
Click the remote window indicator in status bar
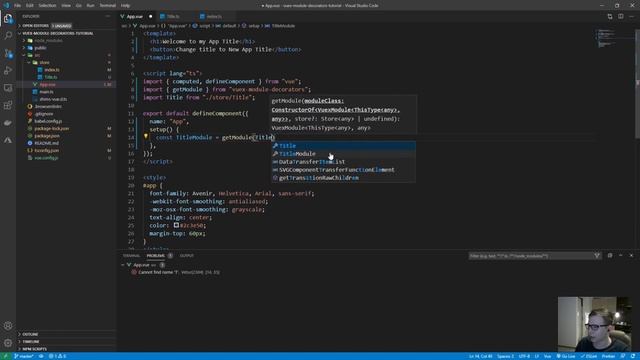(x=5, y=356)
